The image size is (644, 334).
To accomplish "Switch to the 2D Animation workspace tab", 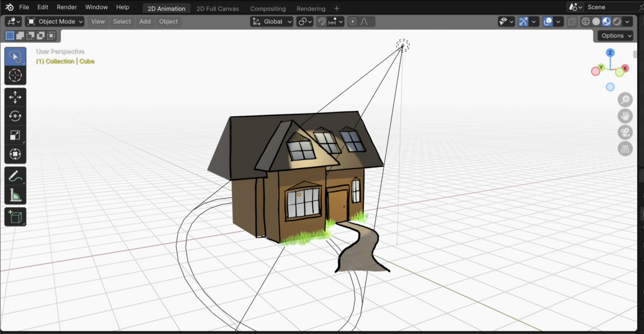I will [x=167, y=8].
